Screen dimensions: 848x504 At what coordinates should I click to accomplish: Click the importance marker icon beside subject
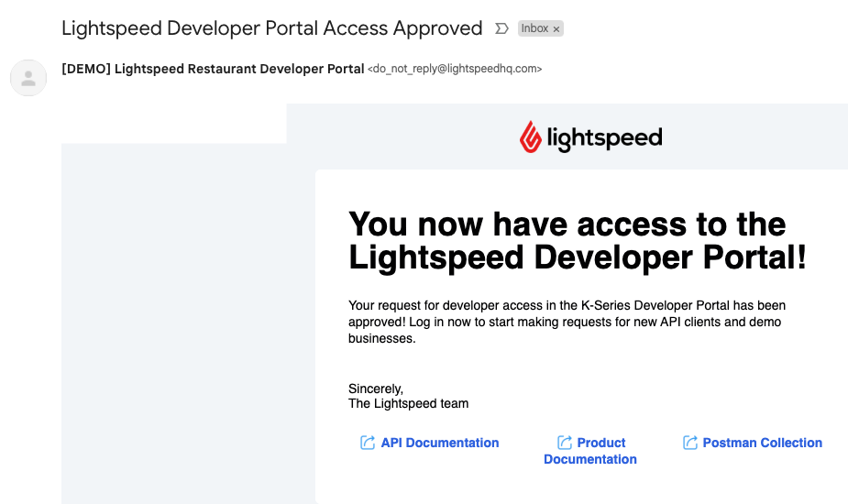pyautogui.click(x=501, y=28)
